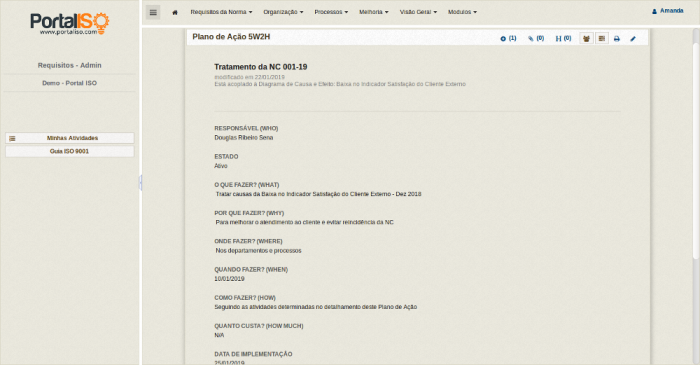Viewport: 700px width, 365px height.
Task: Click the Estado value Ativo
Action: click(x=221, y=166)
